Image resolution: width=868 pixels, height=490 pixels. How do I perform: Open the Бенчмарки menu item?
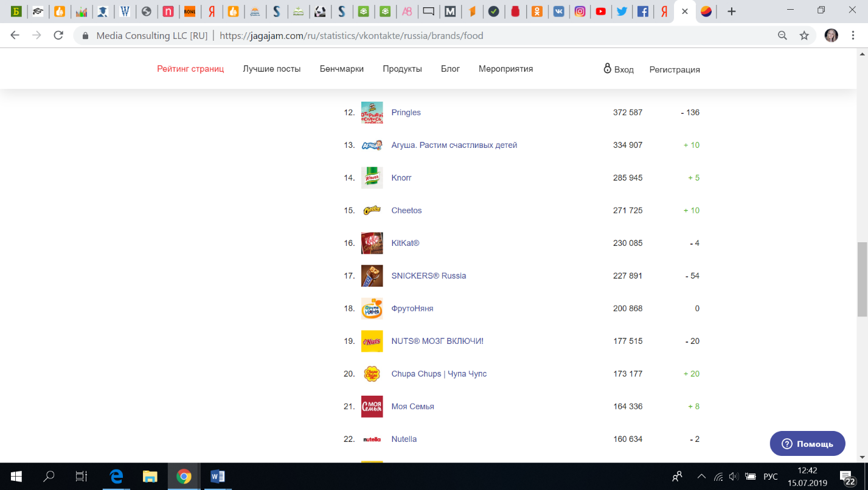coord(342,69)
